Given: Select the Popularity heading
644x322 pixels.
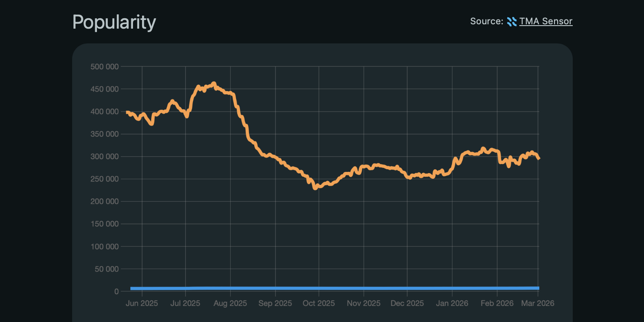Looking at the screenshot, I should tap(114, 22).
